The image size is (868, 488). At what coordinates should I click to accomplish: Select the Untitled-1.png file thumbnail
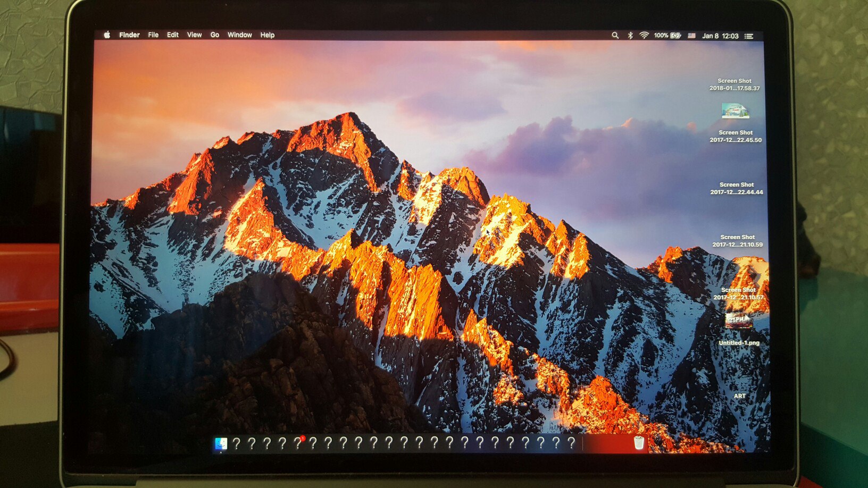[738, 321]
